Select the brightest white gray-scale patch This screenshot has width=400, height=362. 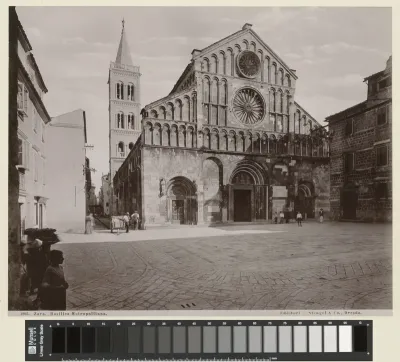(x=345, y=339)
